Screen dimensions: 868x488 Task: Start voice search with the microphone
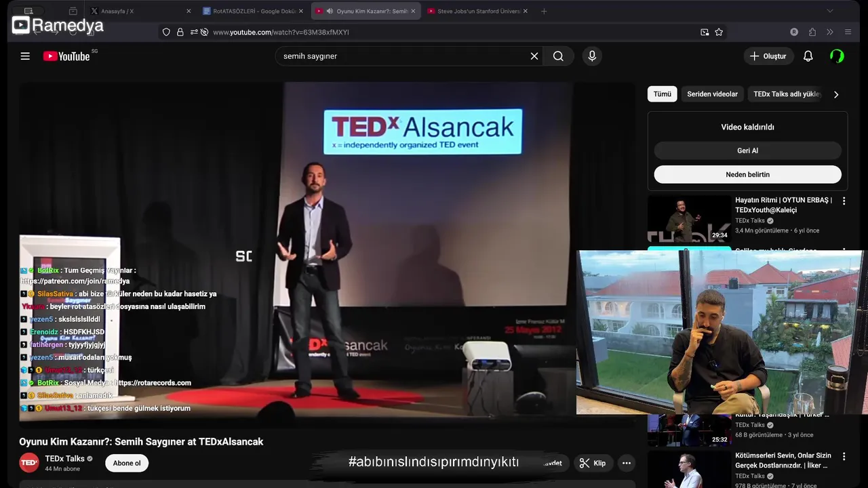592,56
